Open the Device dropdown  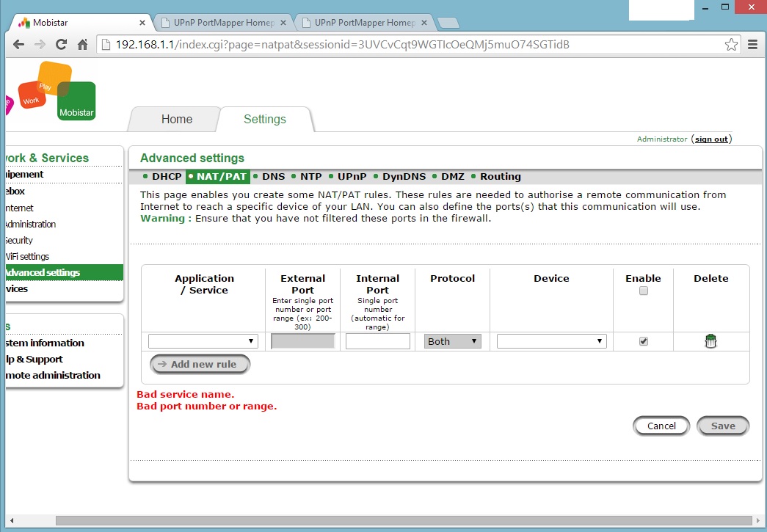(552, 340)
